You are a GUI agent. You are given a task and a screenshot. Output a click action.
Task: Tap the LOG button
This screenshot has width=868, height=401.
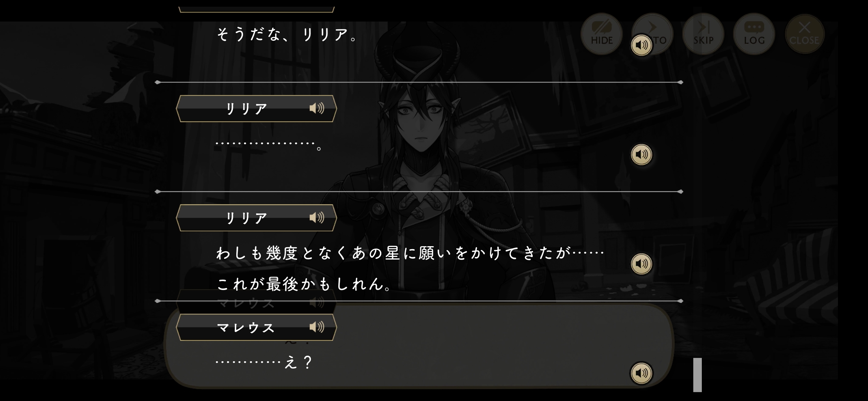pos(754,34)
